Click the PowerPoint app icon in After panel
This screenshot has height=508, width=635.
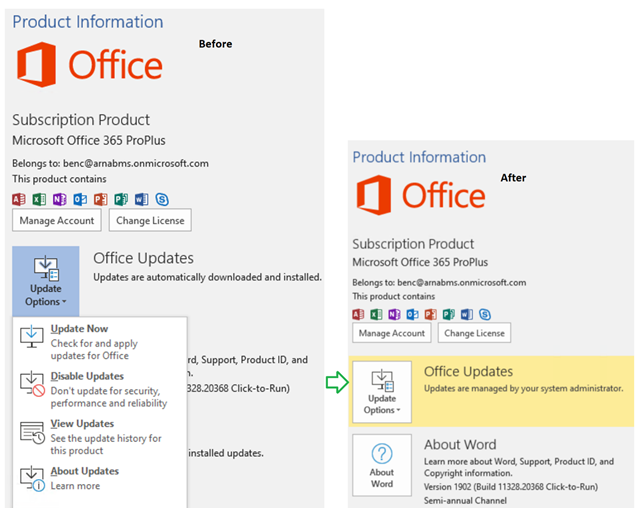[x=430, y=314]
